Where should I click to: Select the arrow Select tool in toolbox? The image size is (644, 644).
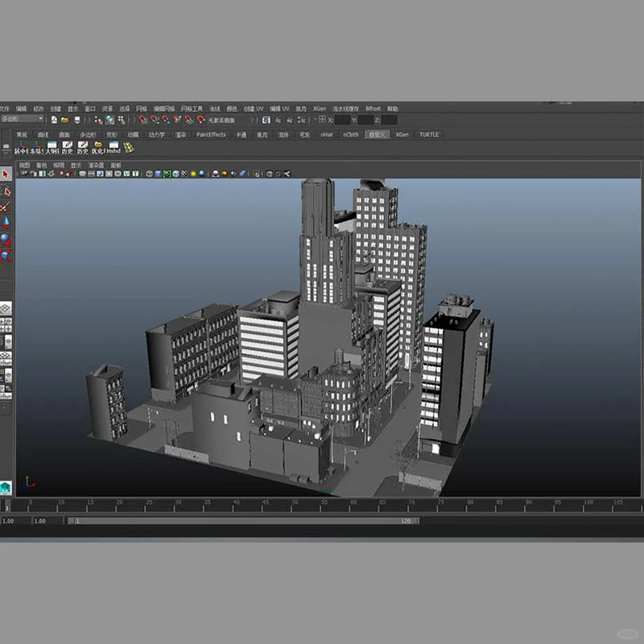pyautogui.click(x=6, y=175)
